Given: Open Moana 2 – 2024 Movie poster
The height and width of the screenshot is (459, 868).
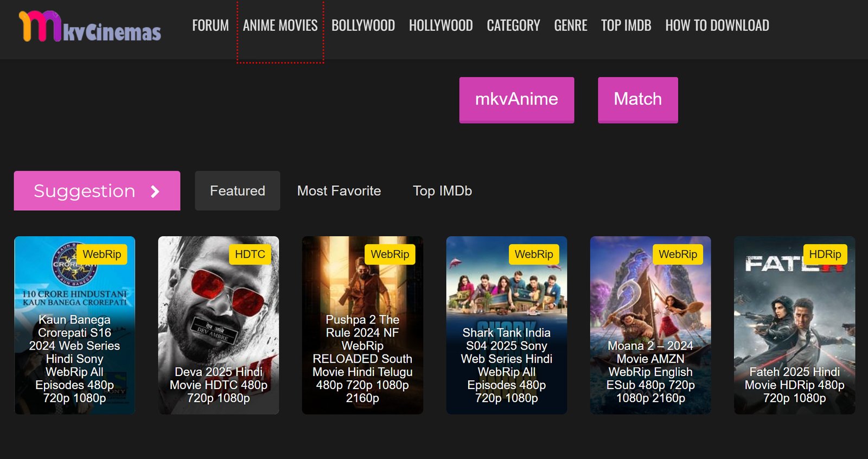Looking at the screenshot, I should [x=650, y=325].
